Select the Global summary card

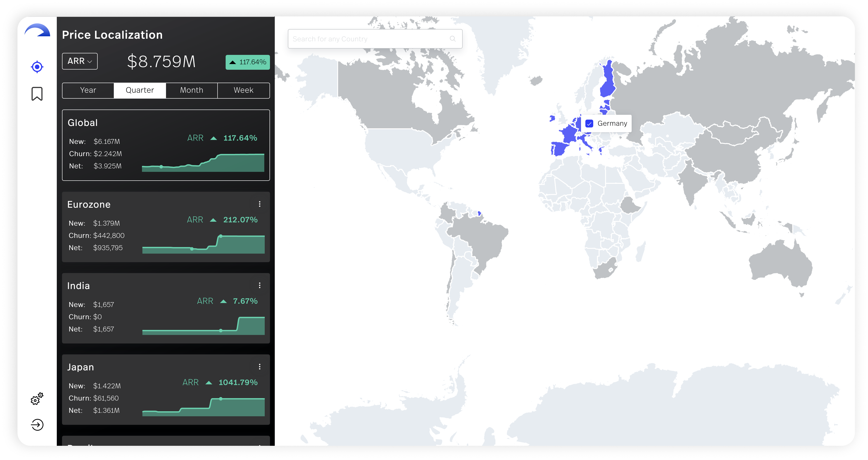point(166,145)
